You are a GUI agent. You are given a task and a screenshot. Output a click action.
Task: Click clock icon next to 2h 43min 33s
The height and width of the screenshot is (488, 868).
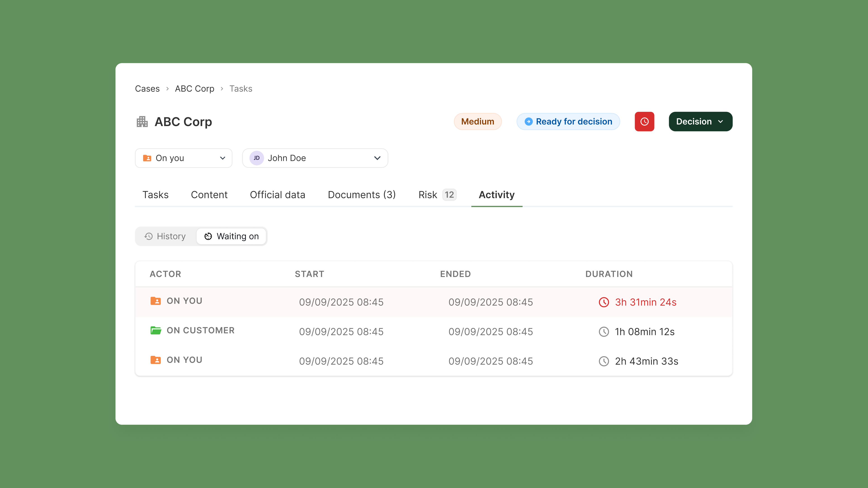point(604,361)
